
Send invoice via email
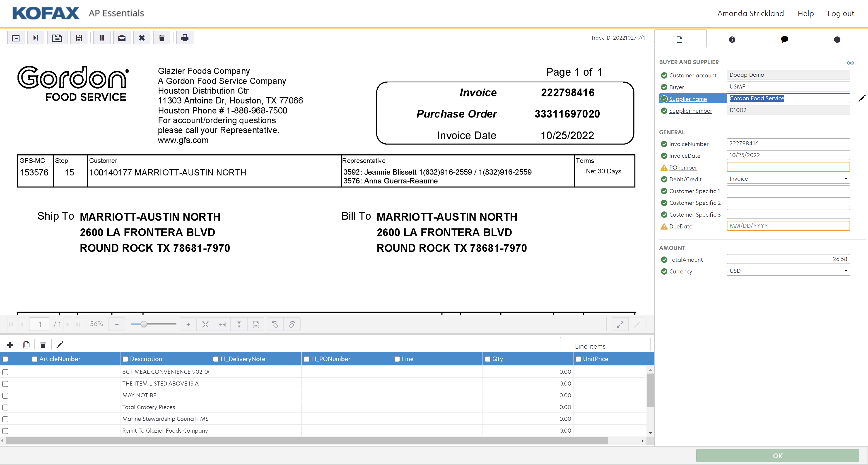[x=122, y=38]
